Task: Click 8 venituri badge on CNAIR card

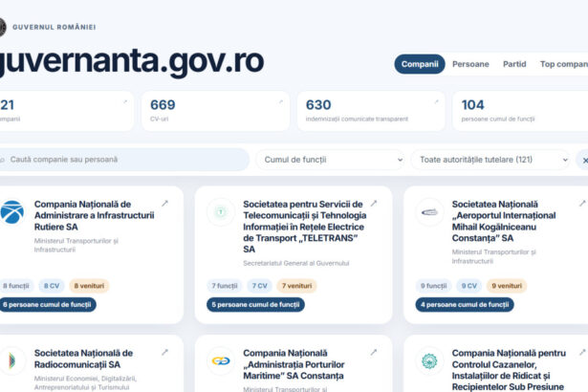Action: tap(89, 286)
